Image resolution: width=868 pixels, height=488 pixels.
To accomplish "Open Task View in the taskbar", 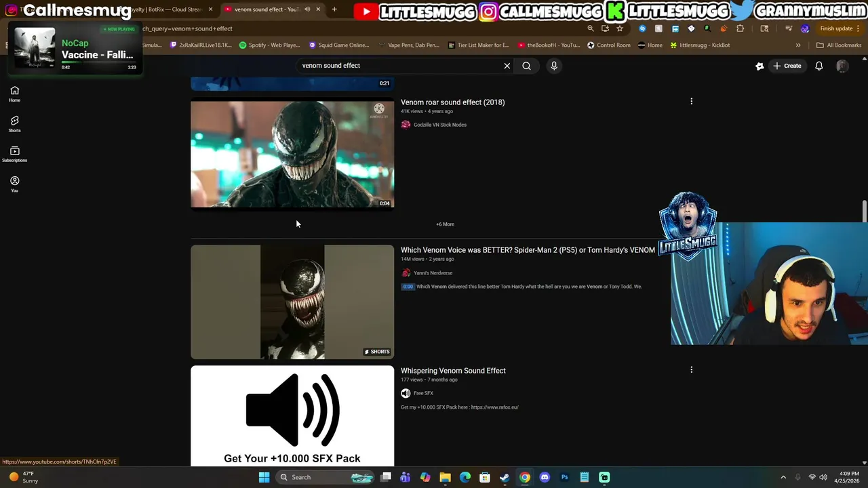I will pyautogui.click(x=386, y=477).
